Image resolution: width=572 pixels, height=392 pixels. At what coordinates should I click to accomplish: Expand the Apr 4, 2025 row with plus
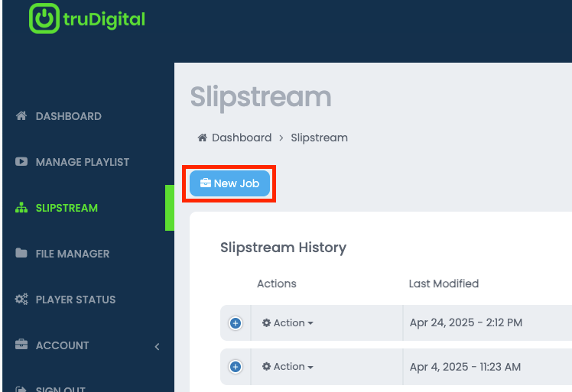tap(236, 367)
